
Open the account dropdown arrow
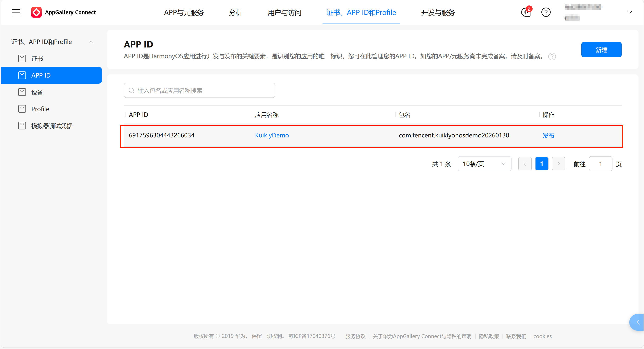629,12
